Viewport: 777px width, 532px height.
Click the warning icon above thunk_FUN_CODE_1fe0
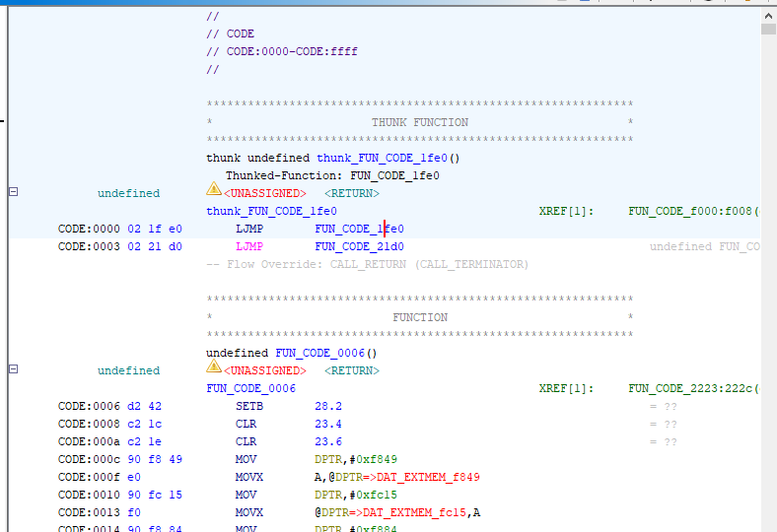[214, 188]
